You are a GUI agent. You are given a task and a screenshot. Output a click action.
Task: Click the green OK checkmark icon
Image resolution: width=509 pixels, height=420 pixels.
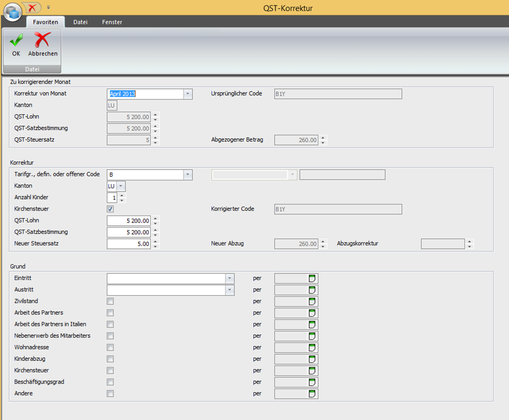pos(16,41)
